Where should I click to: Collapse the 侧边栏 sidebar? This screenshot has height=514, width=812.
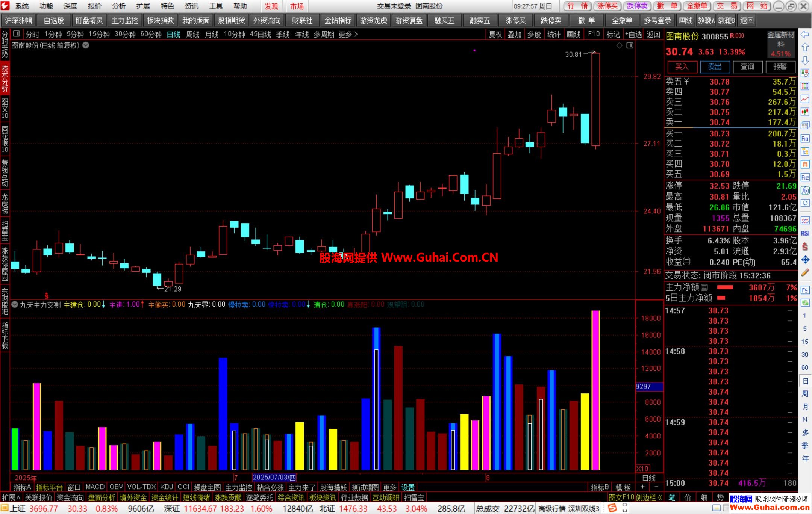649,497
